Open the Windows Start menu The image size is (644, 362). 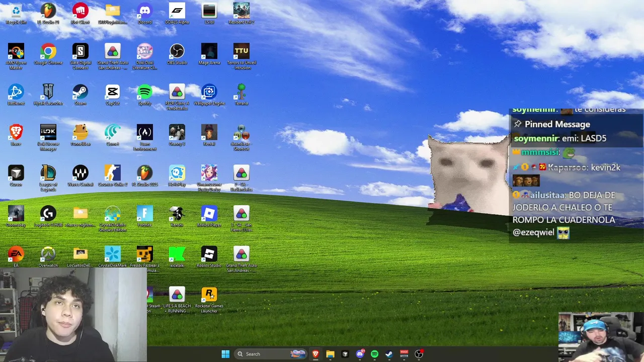225,354
